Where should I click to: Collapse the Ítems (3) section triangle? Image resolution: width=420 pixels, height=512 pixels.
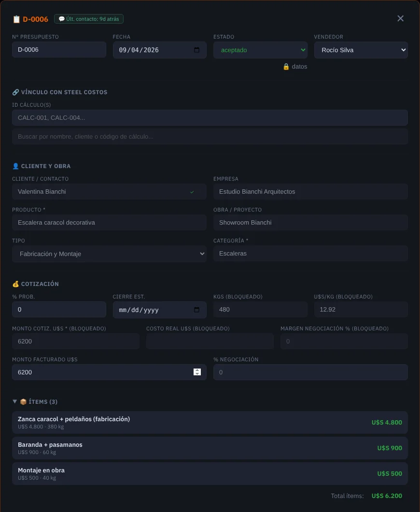[x=14, y=401]
